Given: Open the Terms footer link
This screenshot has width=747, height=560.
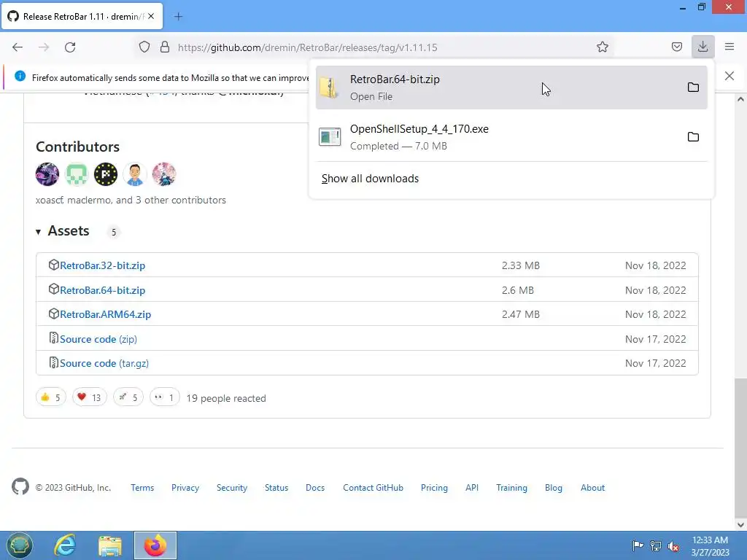Looking at the screenshot, I should tap(142, 488).
